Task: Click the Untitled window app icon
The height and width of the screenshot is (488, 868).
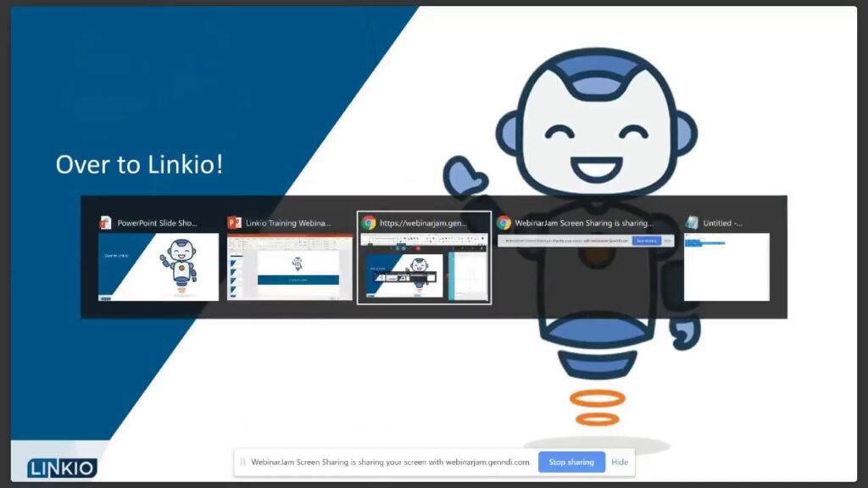Action: click(x=692, y=223)
